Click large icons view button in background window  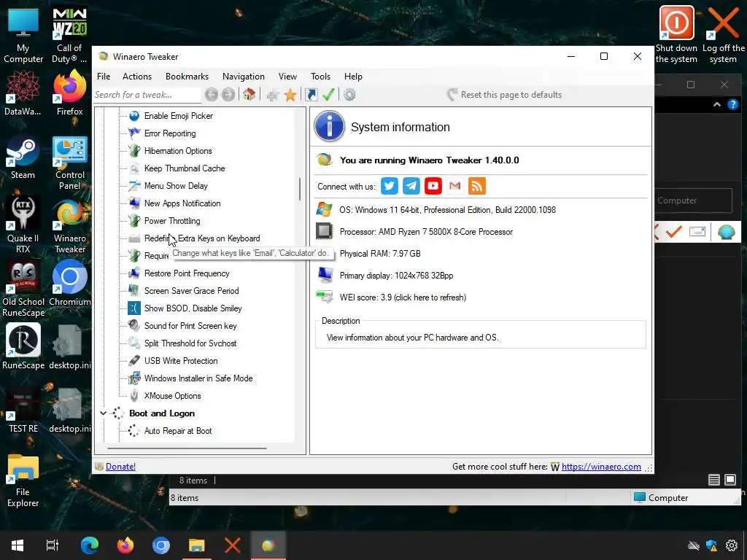tap(729, 480)
